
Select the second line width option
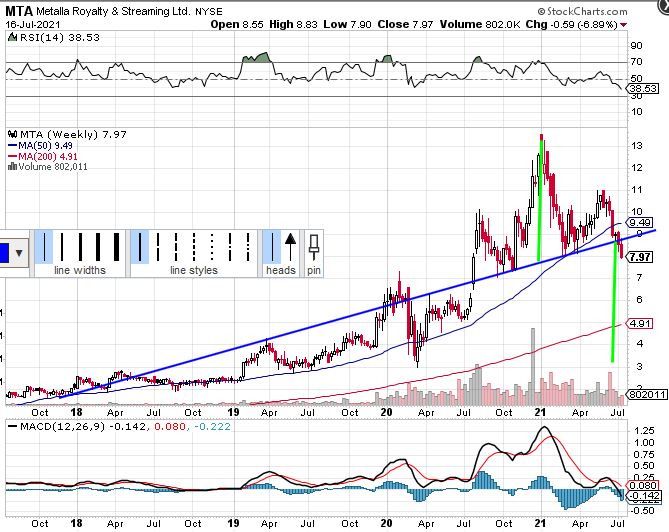tap(62, 247)
